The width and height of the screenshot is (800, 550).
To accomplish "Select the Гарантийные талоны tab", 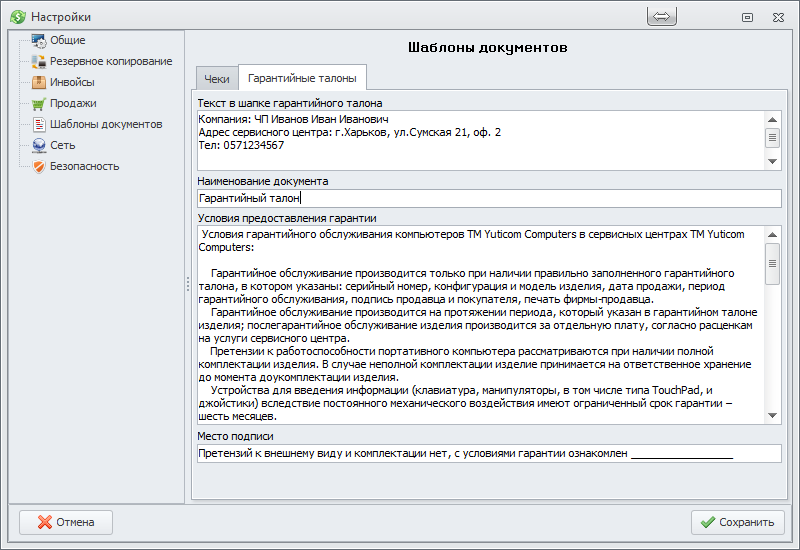I will click(x=301, y=79).
